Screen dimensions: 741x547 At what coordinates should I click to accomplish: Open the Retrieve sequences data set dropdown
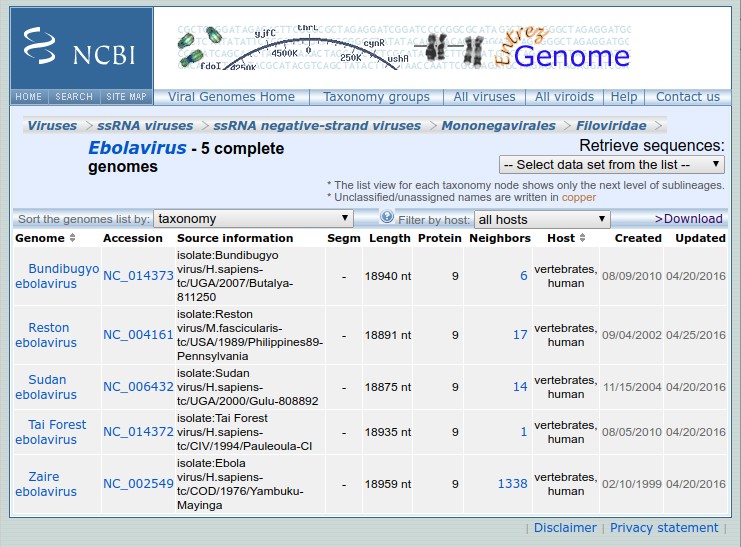tap(611, 164)
